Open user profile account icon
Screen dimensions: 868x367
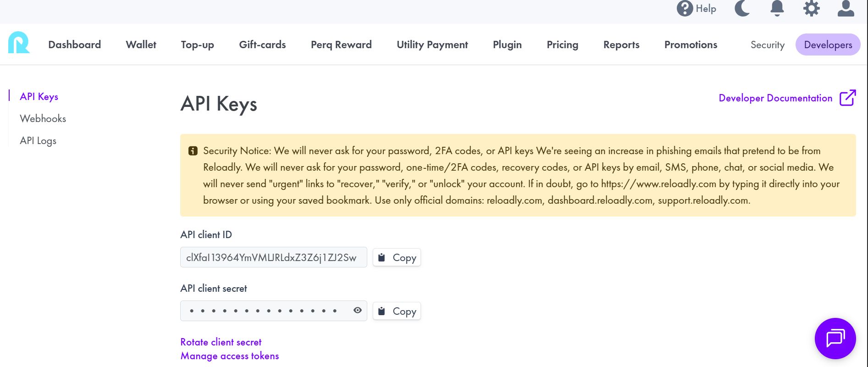[x=846, y=9]
